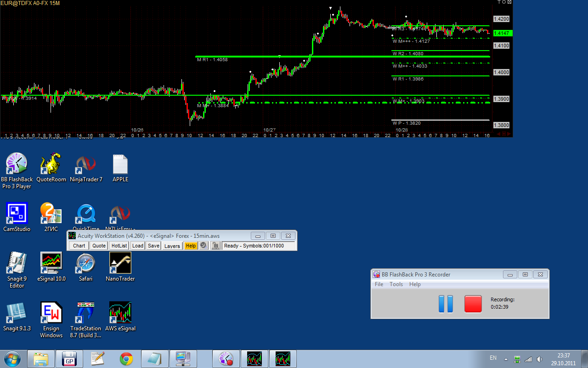Screen dimensions: 588x368
Task: Click the lock icon in Acuity toolbar
Action: [x=215, y=246]
